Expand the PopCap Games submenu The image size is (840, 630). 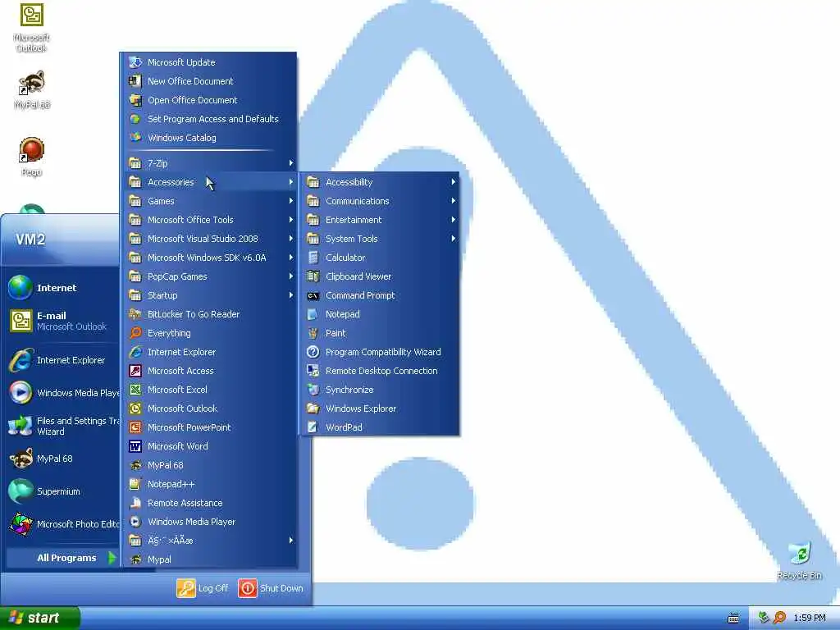tap(209, 276)
